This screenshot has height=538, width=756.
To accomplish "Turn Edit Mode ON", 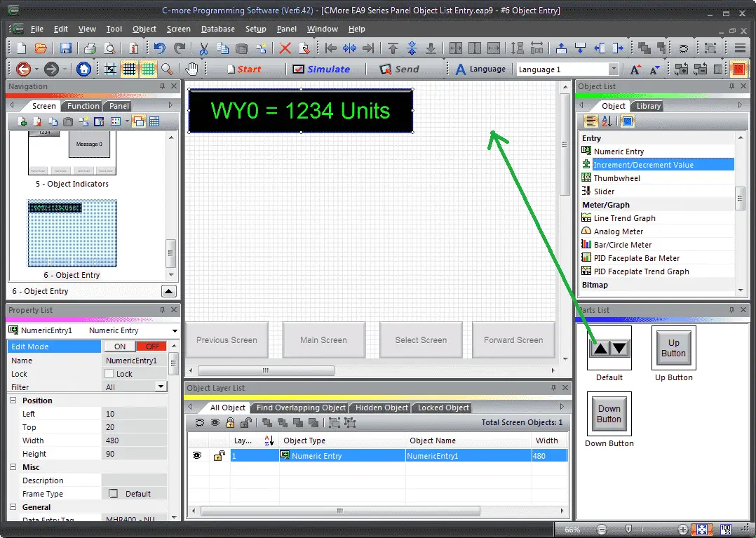I will (x=120, y=346).
